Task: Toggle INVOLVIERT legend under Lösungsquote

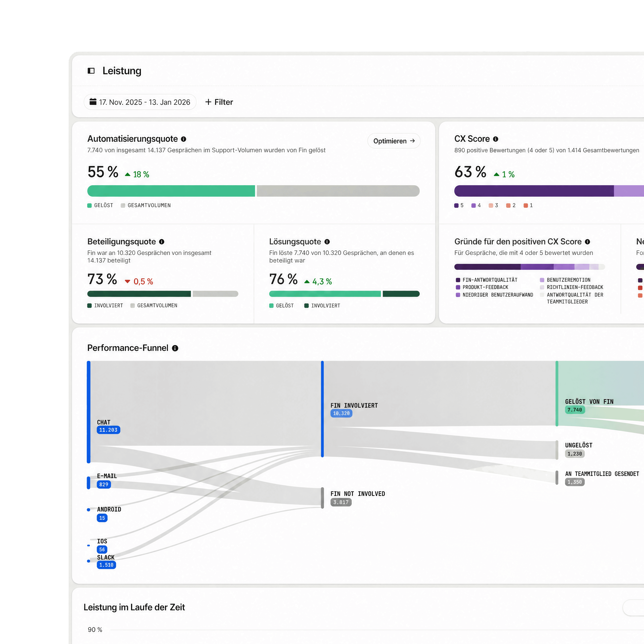Action: point(322,306)
